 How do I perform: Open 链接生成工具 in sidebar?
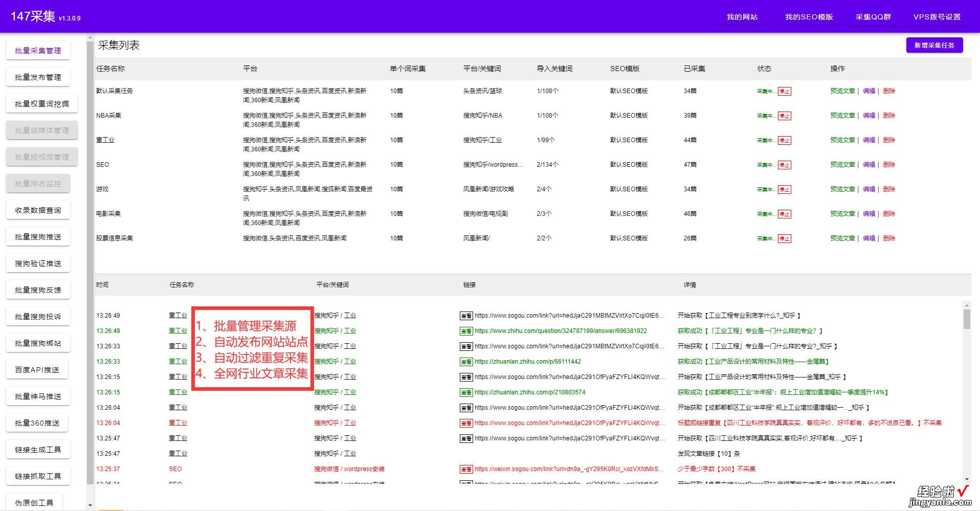tap(38, 450)
